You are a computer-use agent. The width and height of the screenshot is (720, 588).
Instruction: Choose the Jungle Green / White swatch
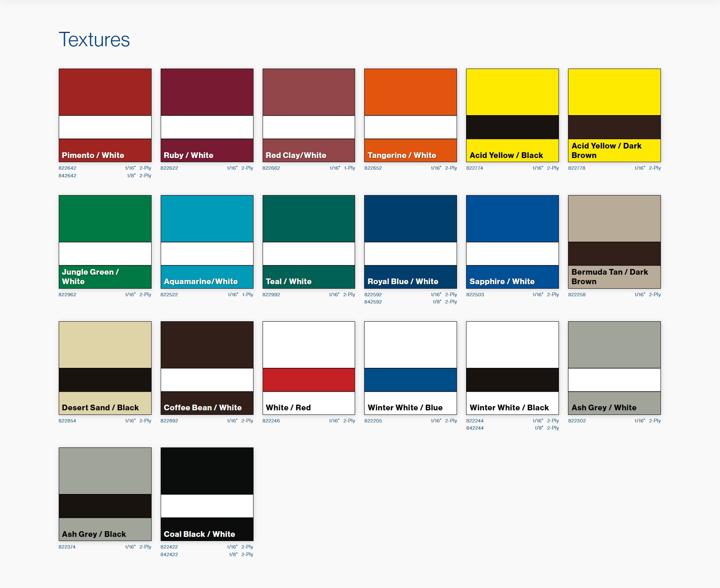pos(105,242)
